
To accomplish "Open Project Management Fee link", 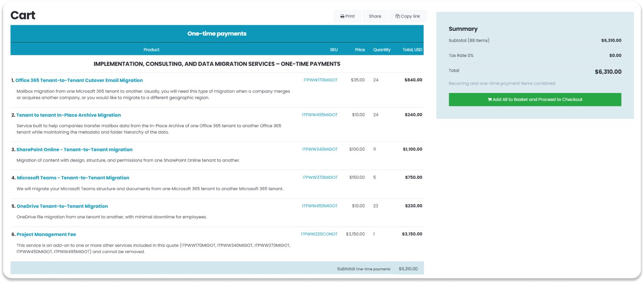I will tap(46, 234).
